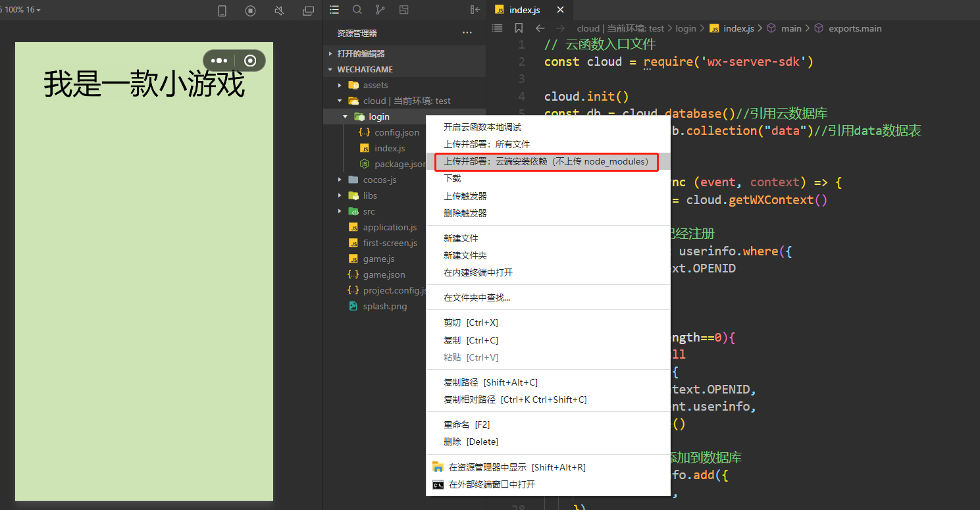The height and width of the screenshot is (510, 980).
Task: Select 下载 in the context menu
Action: click(x=548, y=178)
